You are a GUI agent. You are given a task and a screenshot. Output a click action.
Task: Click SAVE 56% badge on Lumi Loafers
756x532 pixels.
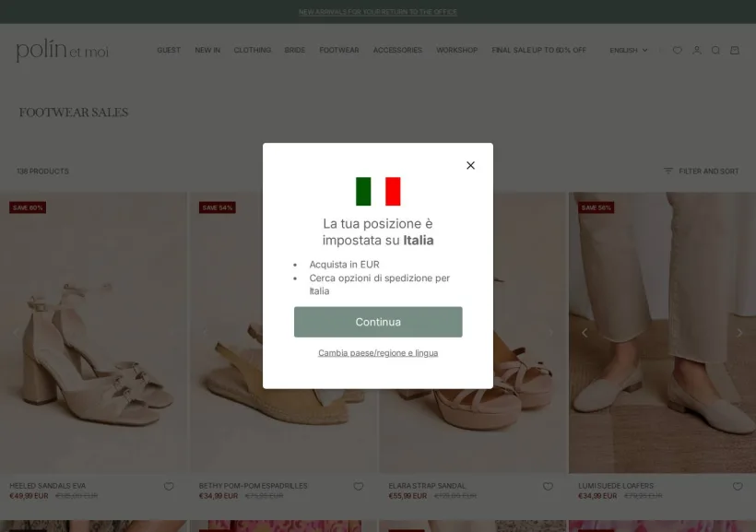click(x=596, y=207)
